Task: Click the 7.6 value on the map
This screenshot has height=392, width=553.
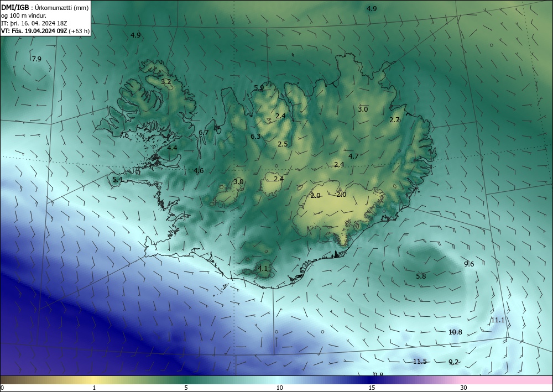Action: pyautogui.click(x=124, y=135)
